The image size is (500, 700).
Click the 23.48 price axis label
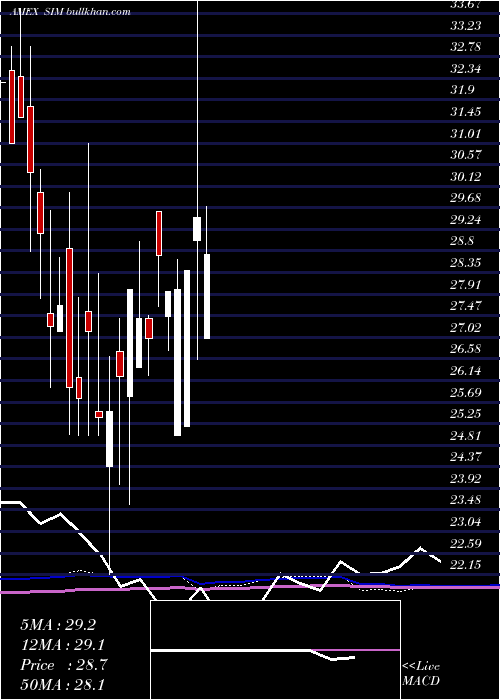click(466, 500)
